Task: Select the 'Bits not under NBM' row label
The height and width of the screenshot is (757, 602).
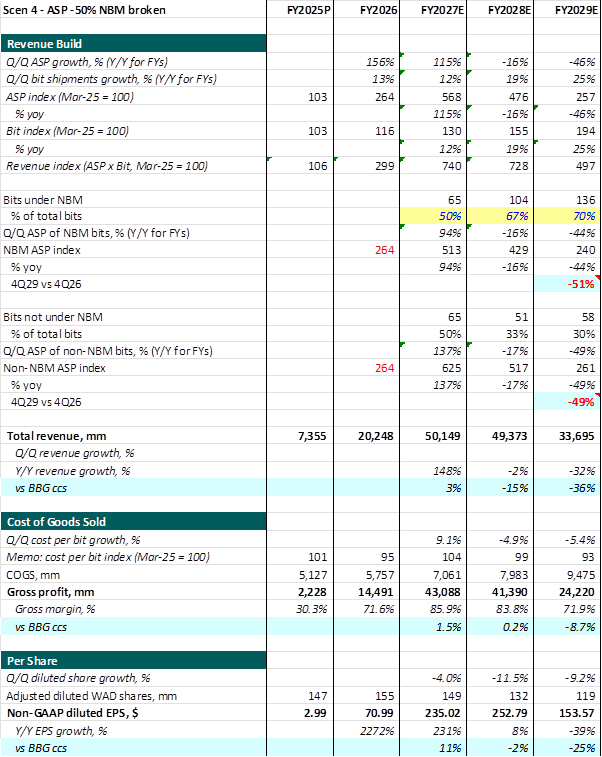Action: pyautogui.click(x=53, y=317)
